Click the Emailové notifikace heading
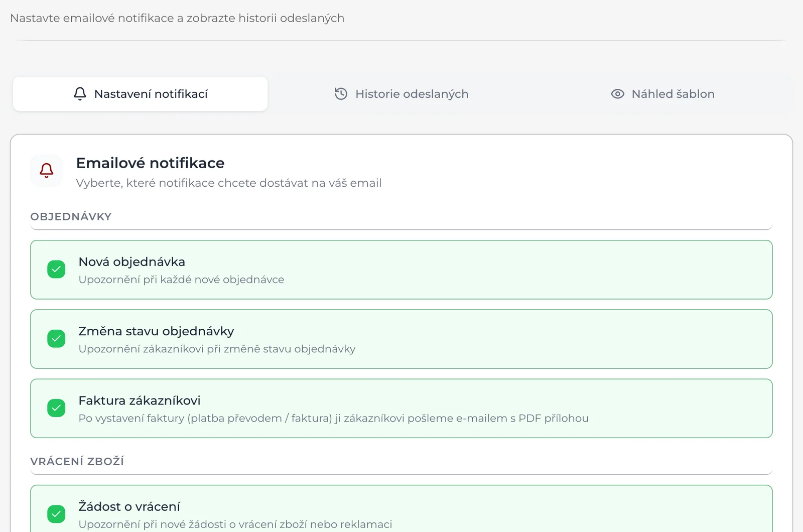Viewport: 803px width, 532px height. 150,163
